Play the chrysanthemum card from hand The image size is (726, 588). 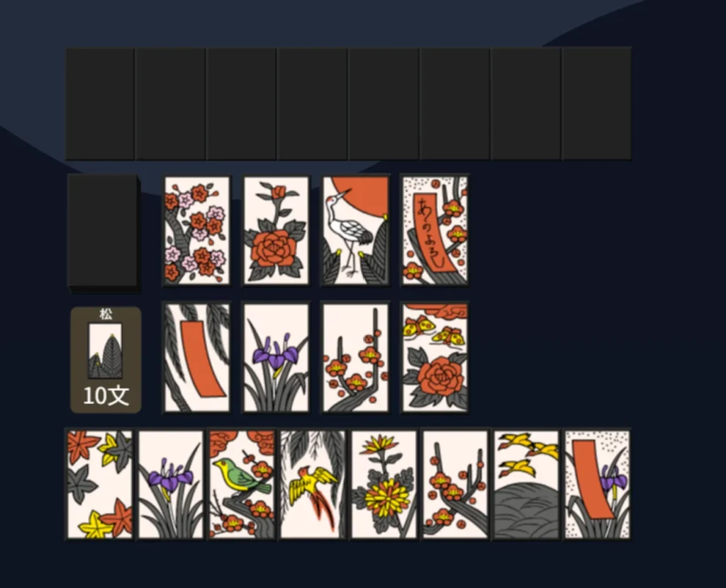(384, 485)
